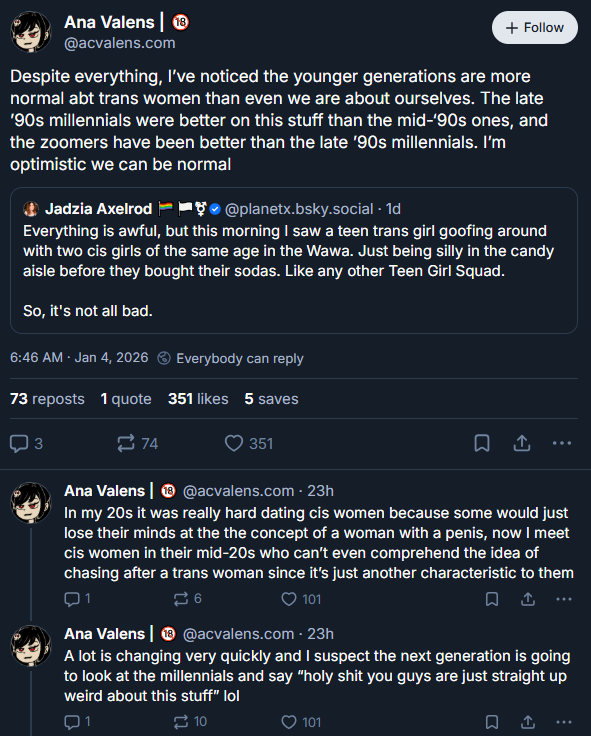Open more options on the last reply

564,722
